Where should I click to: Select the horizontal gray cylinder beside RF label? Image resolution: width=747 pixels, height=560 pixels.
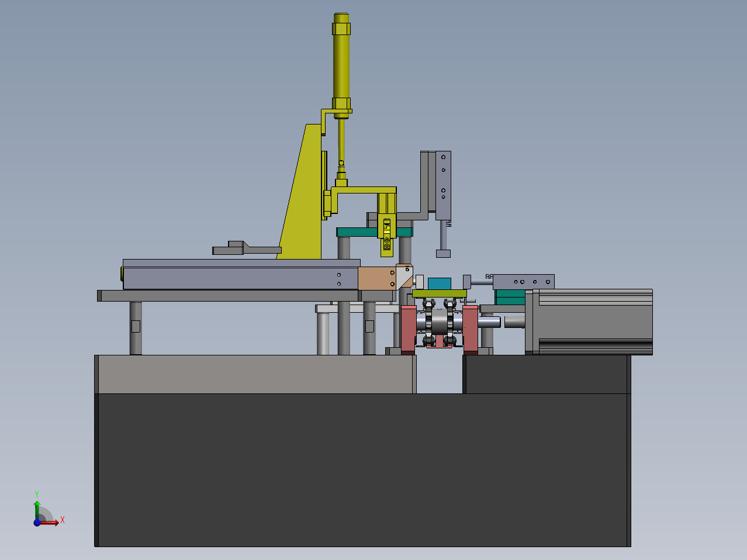pos(524,282)
